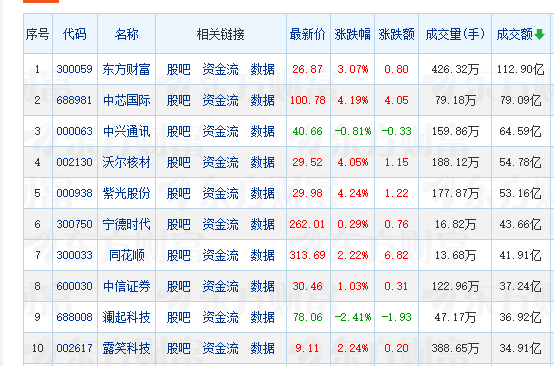Open 资金流 for 沃尔核材

click(x=220, y=163)
